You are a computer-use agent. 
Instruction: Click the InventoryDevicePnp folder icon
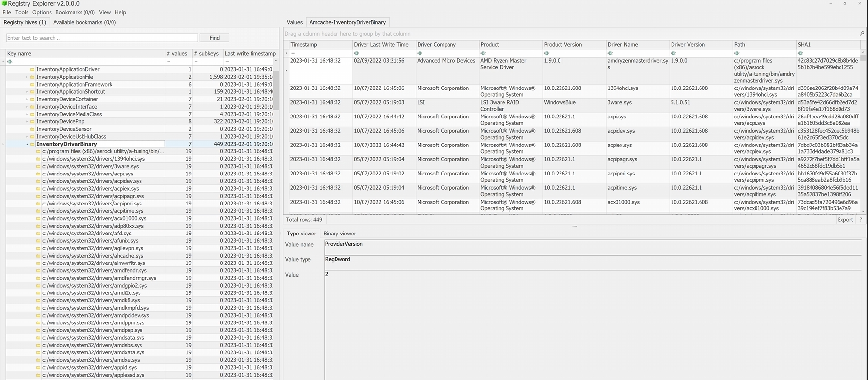coord(32,121)
